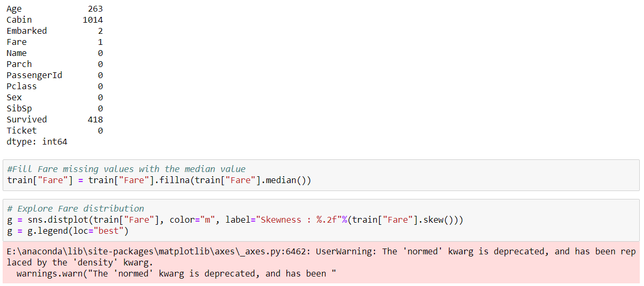This screenshot has height=286, width=644.
Task: Select the value 418 next to Survived
Action: pos(95,120)
